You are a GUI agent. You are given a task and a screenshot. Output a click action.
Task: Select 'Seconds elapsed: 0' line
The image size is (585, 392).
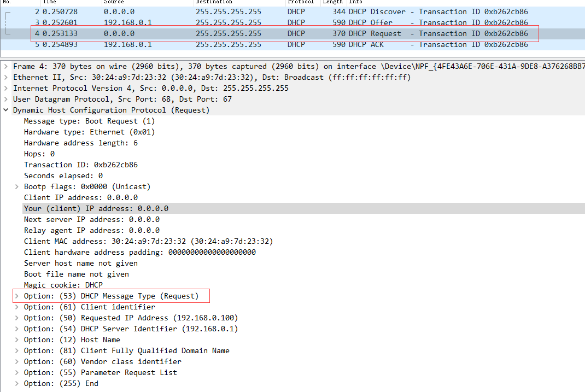63,175
